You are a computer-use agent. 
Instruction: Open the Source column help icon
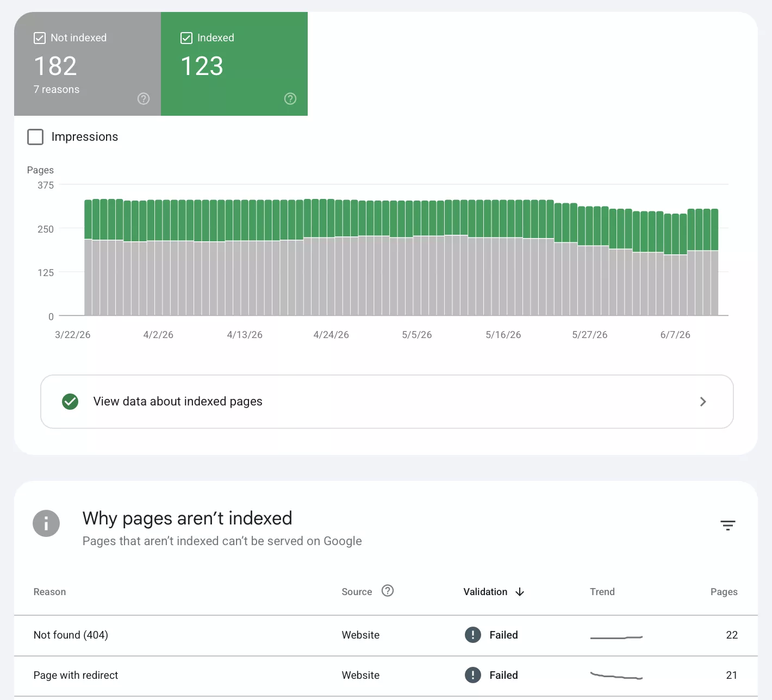tap(388, 591)
